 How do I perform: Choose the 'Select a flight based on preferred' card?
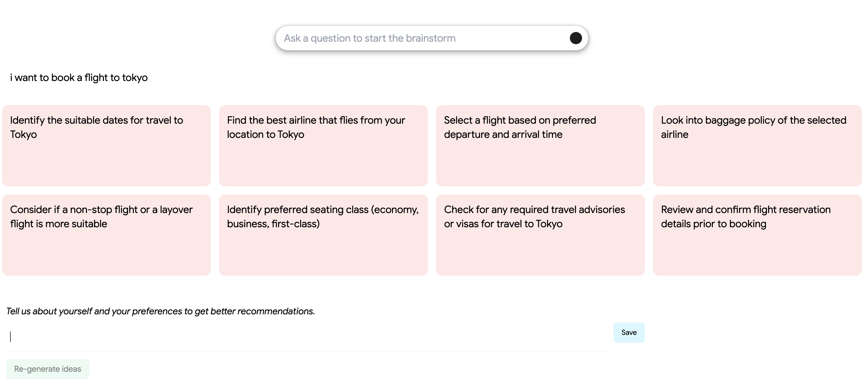click(540, 145)
